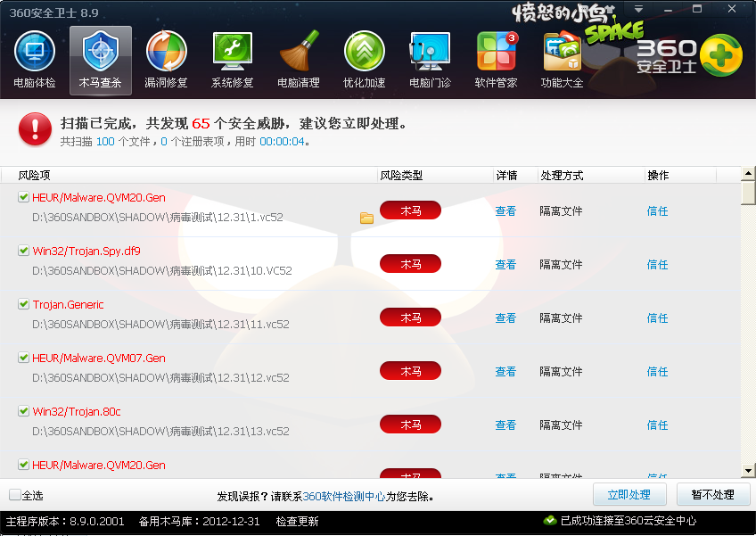Open the 360软件检测中心 link

pos(344,496)
